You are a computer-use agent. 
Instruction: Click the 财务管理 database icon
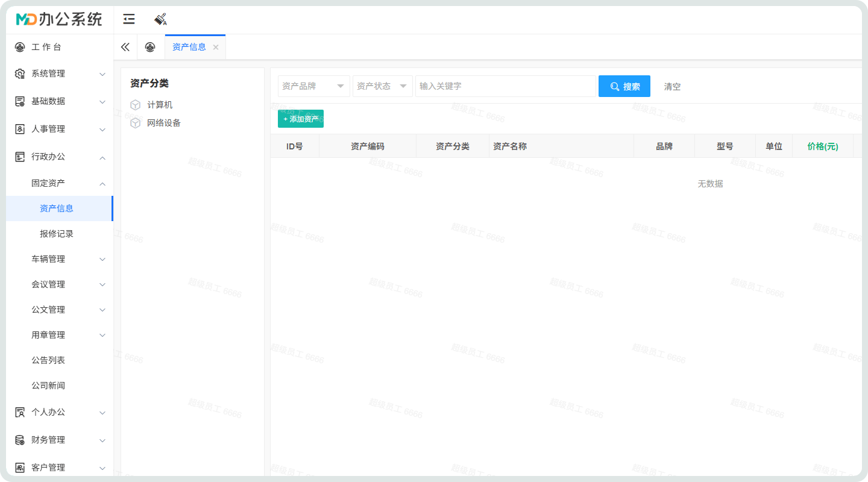pos(20,440)
